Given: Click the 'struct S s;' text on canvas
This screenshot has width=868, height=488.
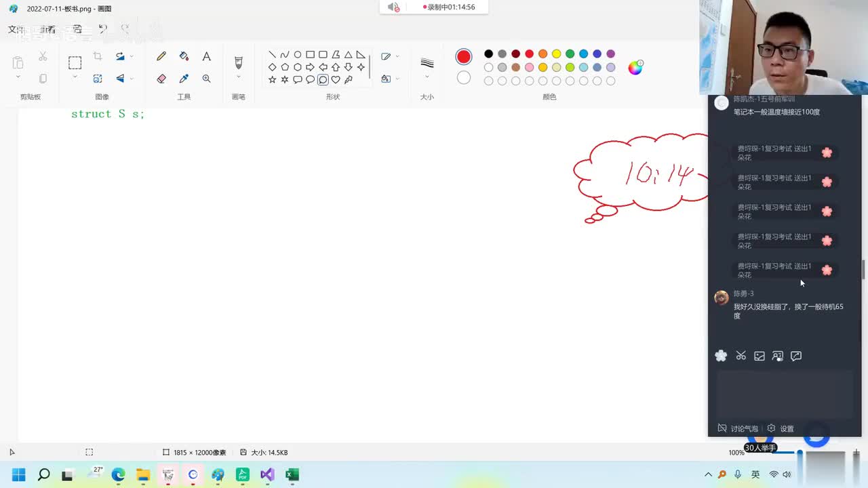Looking at the screenshot, I should coord(108,114).
